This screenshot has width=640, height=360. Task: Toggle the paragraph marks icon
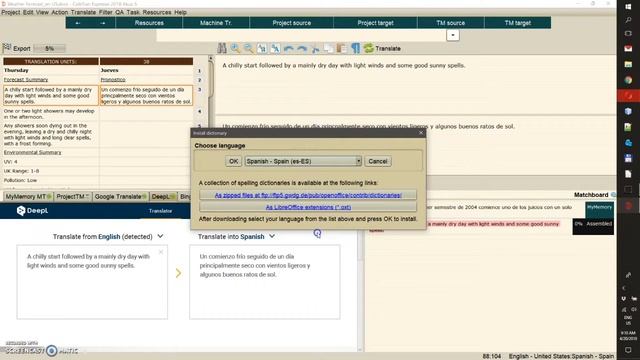pyautogui.click(x=356, y=48)
